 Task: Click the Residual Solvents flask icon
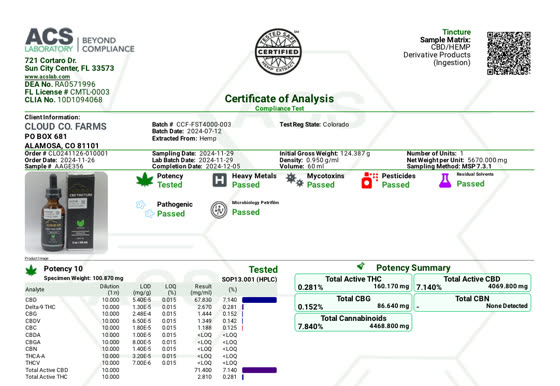pyautogui.click(x=445, y=180)
